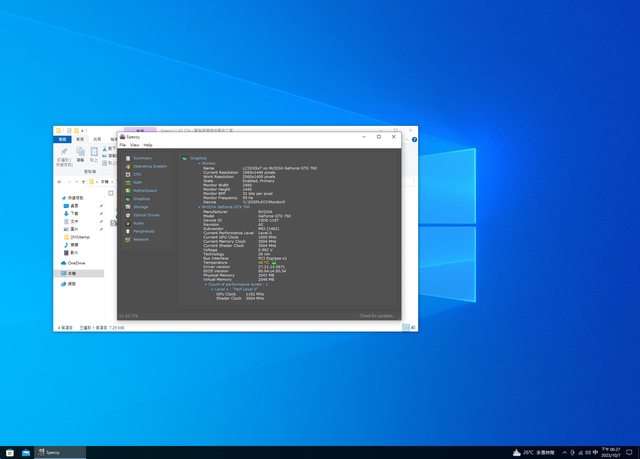Screen dimensions: 640x459
Task: Collapse the NVIDIA GeForce GTX 760 node
Action: [199, 206]
